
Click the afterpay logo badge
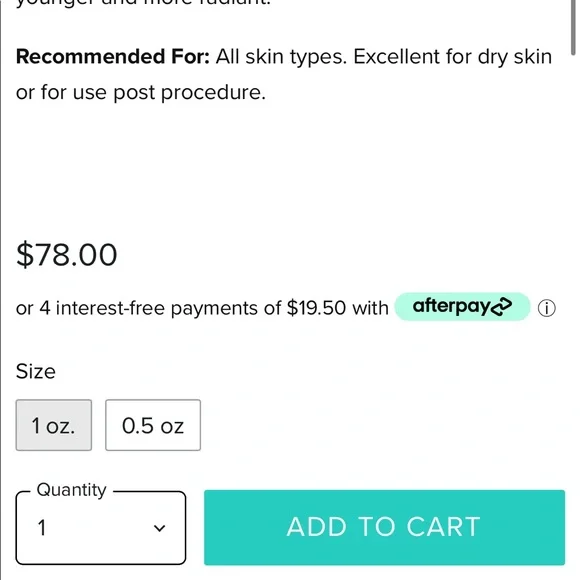462,307
